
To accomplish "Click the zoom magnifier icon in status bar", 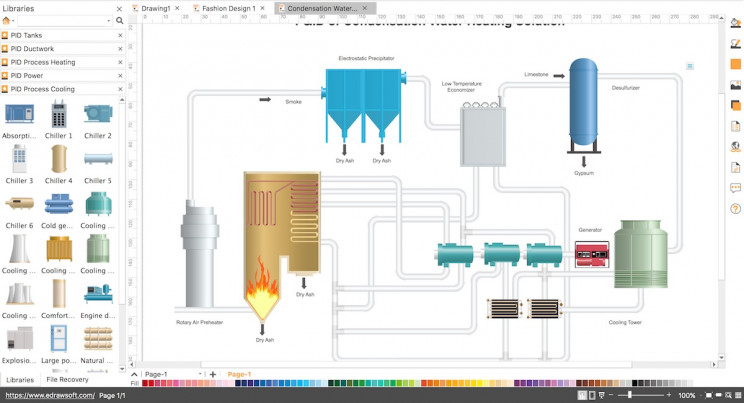I will click(x=728, y=395).
